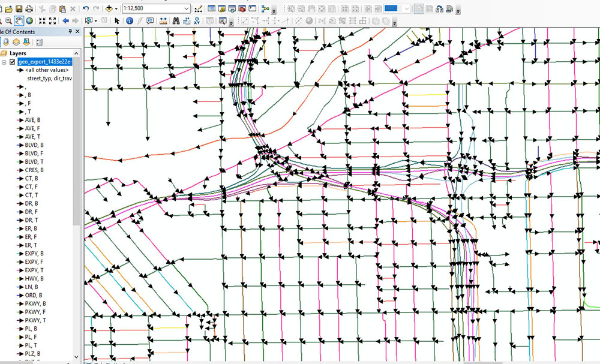Click the Add Data button

click(109, 8)
